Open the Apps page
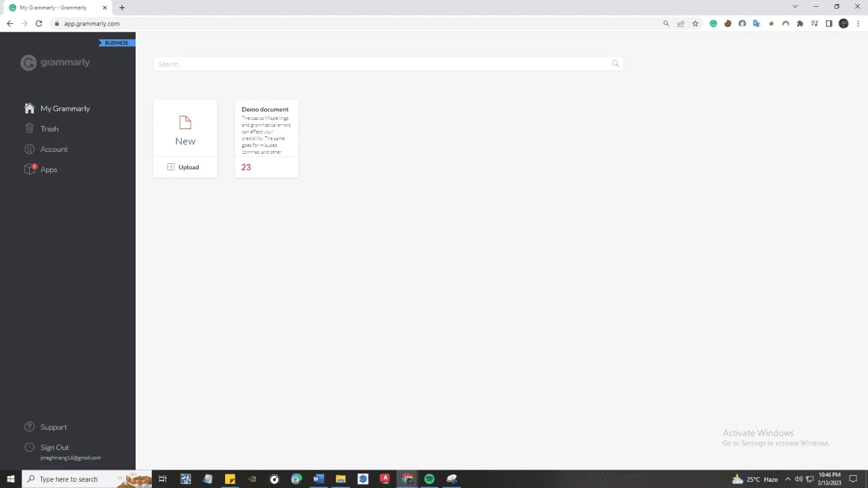Viewport: 868px width, 488px height. 41,169
